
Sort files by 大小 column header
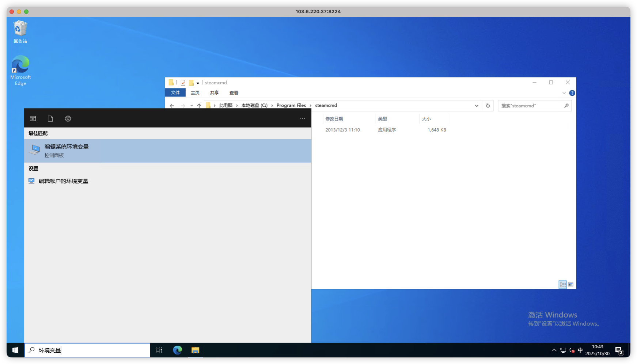tap(426, 119)
